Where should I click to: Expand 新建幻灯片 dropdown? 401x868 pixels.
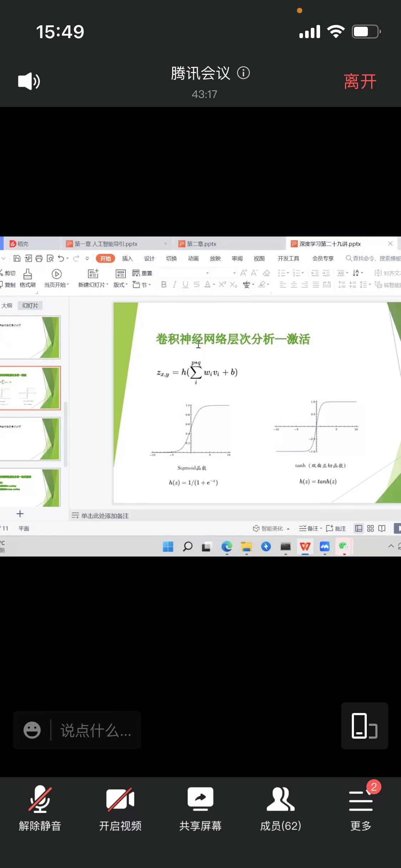(93, 285)
